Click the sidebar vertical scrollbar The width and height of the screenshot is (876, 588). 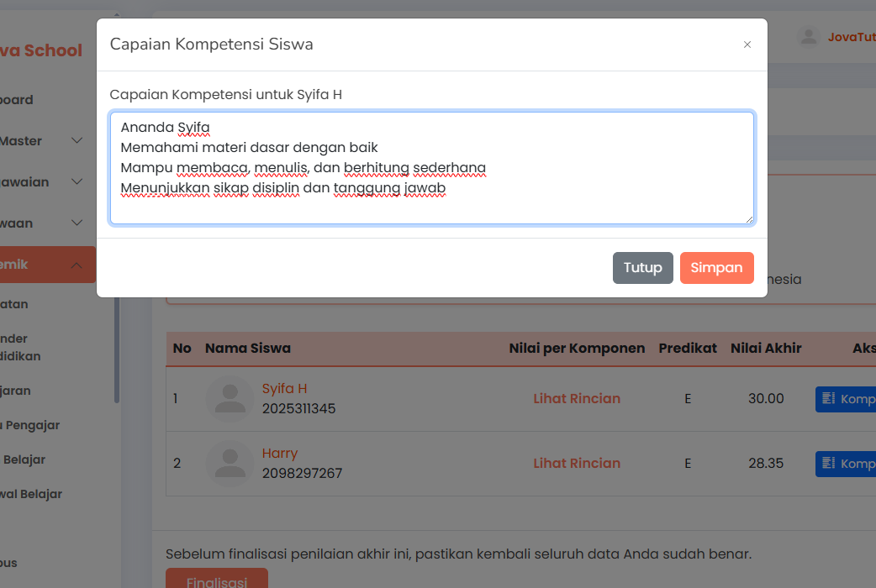(117, 346)
